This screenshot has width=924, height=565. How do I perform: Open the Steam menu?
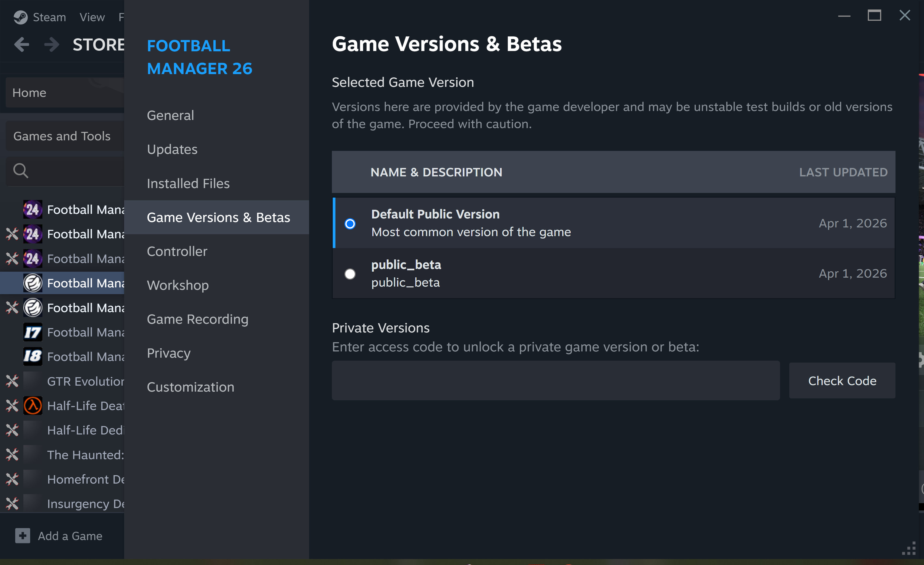click(49, 17)
